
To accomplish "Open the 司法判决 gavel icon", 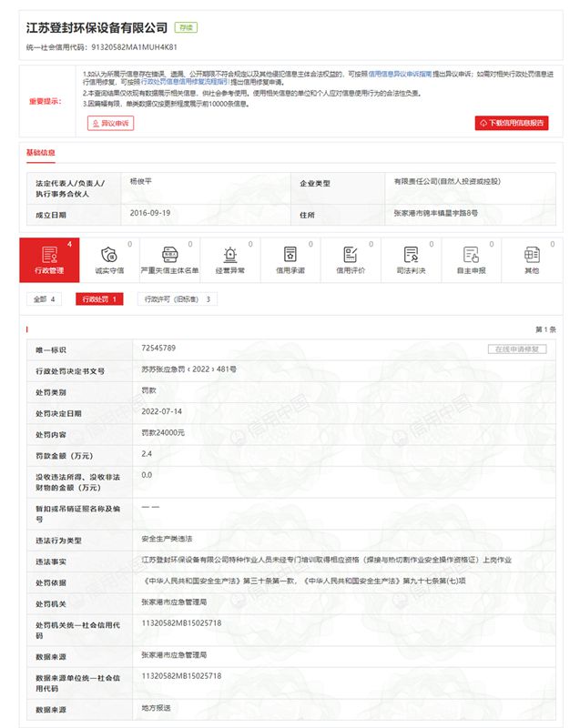I will (412, 254).
